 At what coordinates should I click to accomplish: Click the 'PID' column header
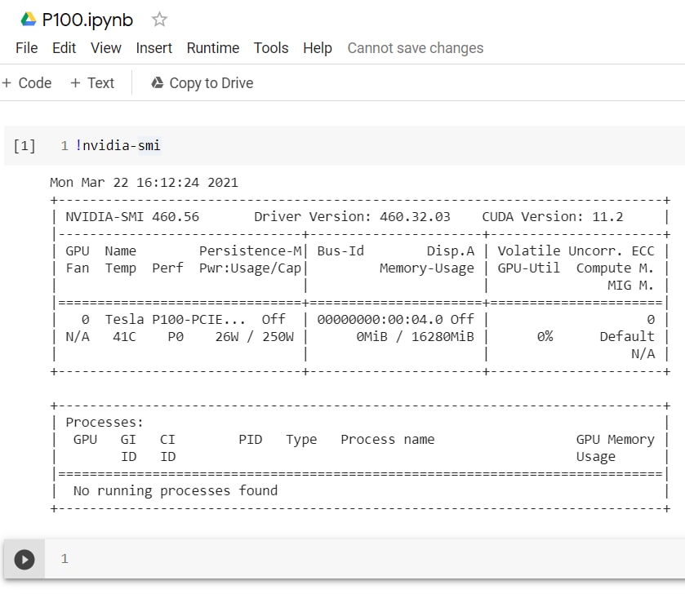point(251,439)
